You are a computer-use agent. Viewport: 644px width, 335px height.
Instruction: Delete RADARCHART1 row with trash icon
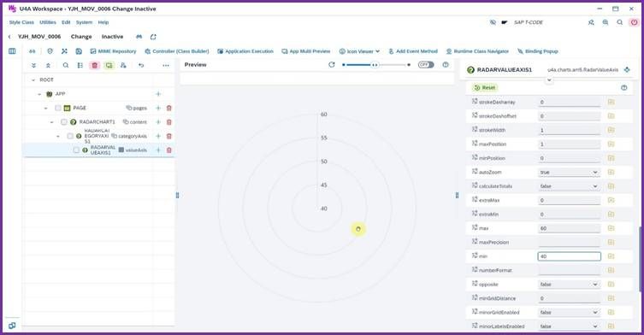[168, 122]
